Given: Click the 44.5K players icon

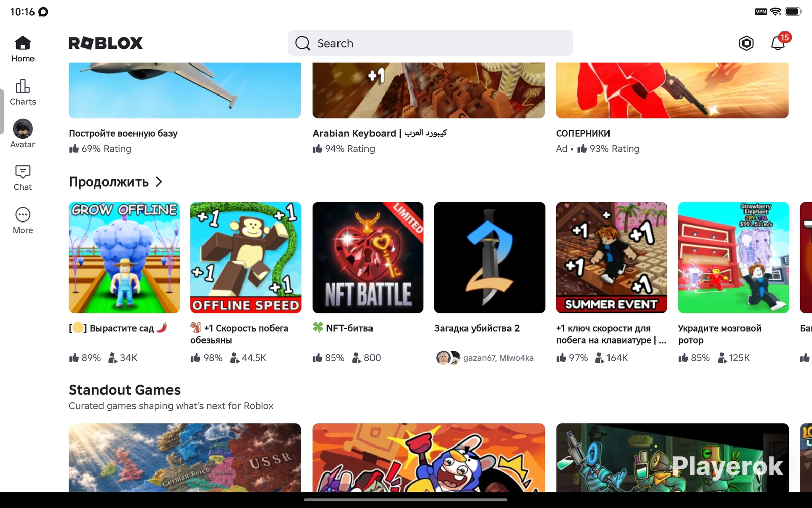Looking at the screenshot, I should (x=234, y=358).
